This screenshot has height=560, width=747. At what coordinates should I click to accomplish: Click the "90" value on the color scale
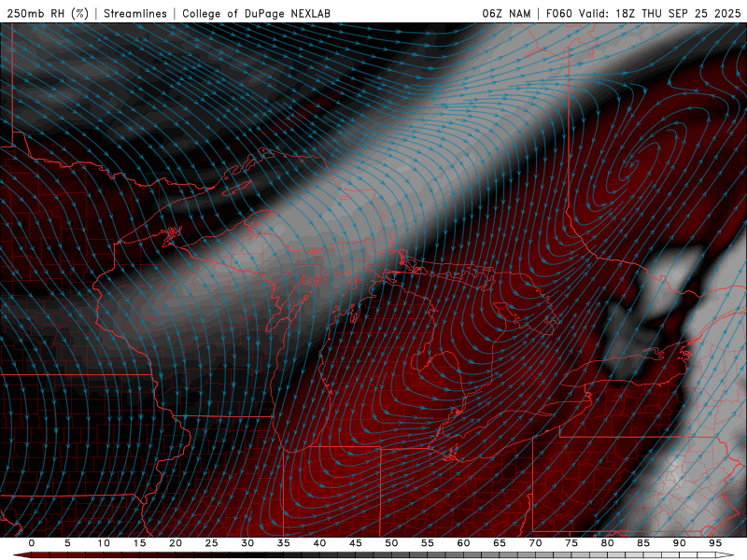coord(680,543)
